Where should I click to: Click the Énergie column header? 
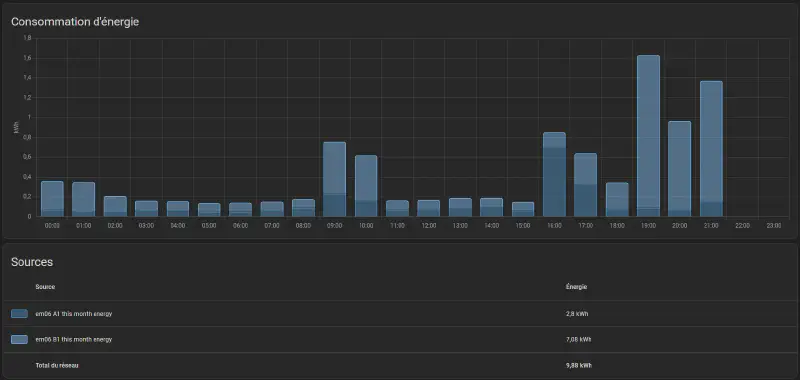point(576,287)
